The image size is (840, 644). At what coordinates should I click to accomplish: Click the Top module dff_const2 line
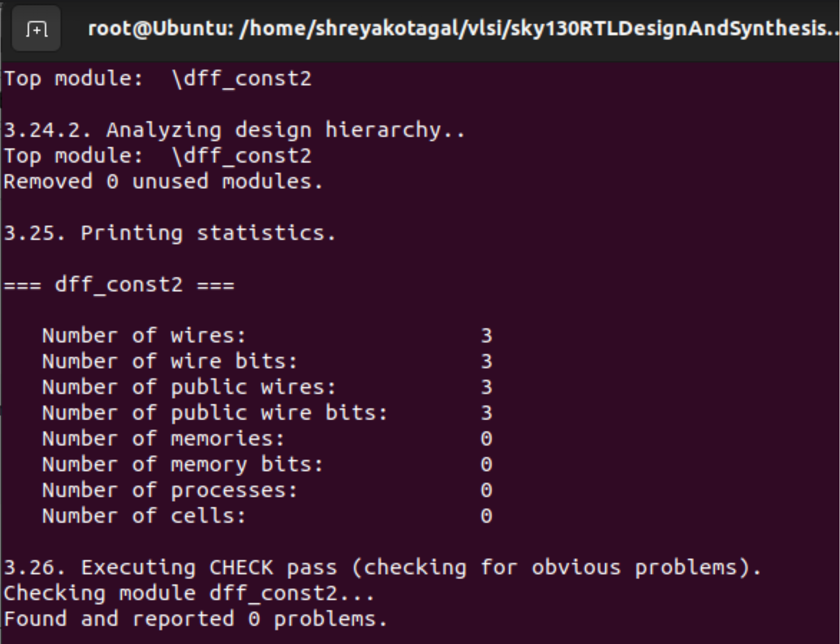(157, 79)
